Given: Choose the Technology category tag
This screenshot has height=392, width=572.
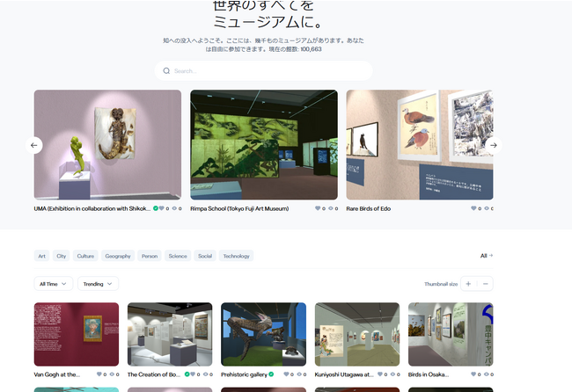Looking at the screenshot, I should point(236,256).
